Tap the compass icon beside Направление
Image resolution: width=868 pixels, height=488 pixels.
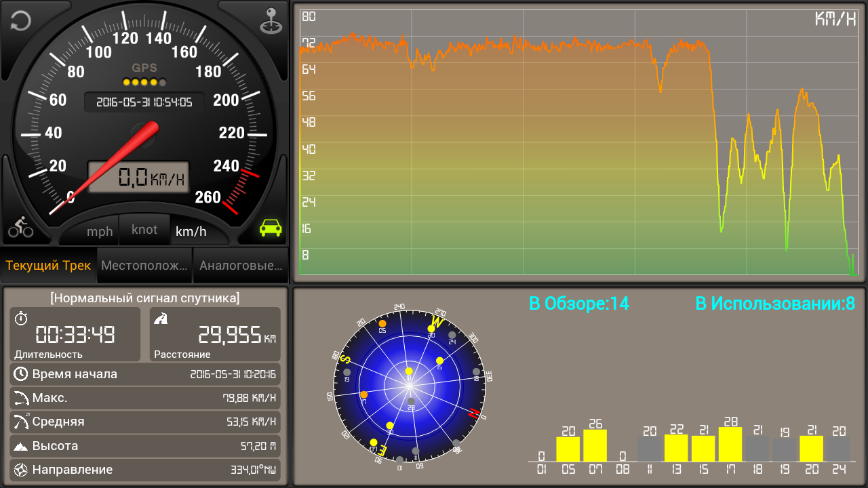[x=21, y=470]
